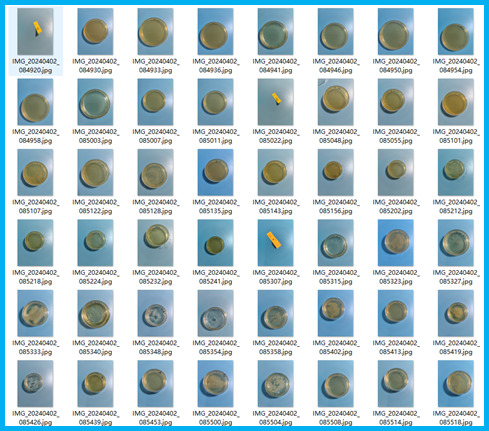The image size is (489, 431).
Task: Click thumbnail IMG_20240402_085419.jpg
Action: click(x=456, y=313)
